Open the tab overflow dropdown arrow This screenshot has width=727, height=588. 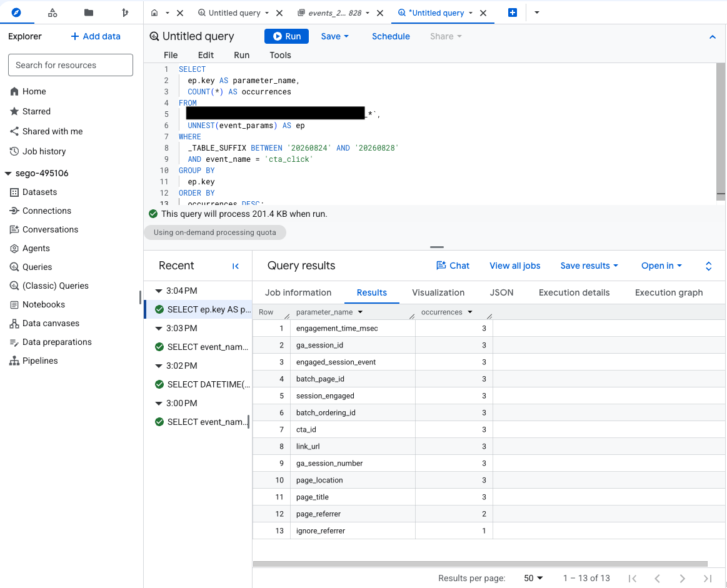537,12
